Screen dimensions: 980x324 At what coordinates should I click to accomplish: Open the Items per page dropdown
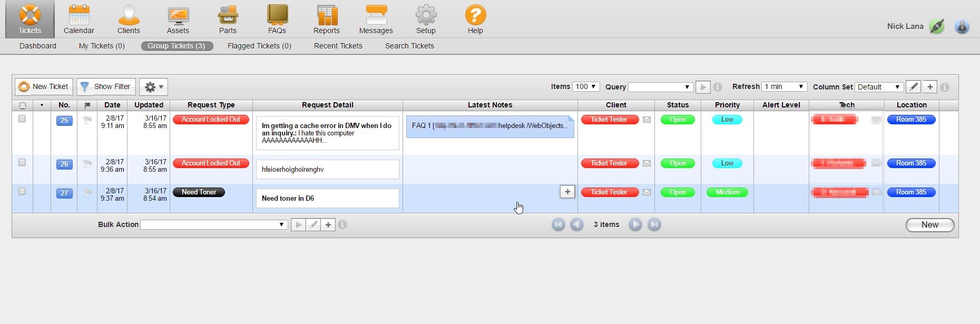pyautogui.click(x=586, y=86)
